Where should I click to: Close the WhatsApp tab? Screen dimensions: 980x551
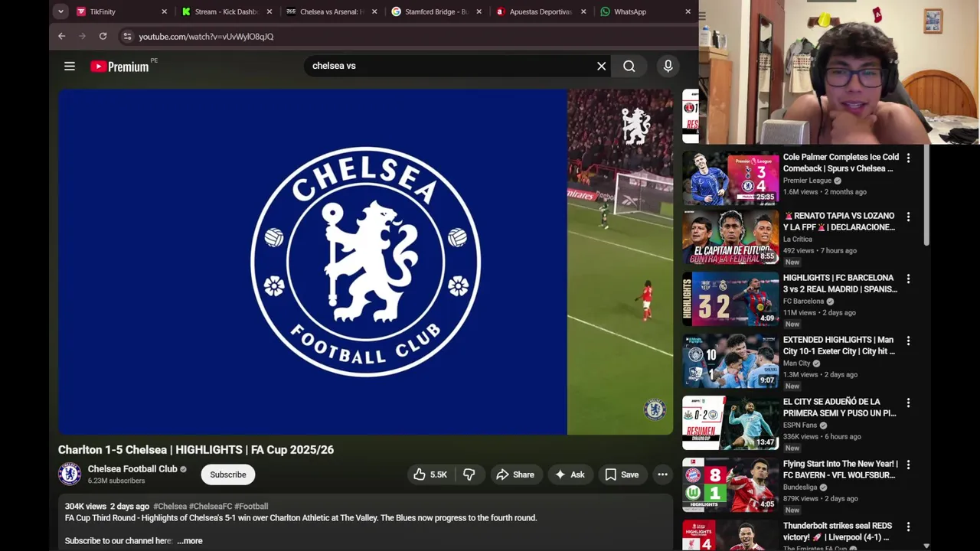coord(688,11)
